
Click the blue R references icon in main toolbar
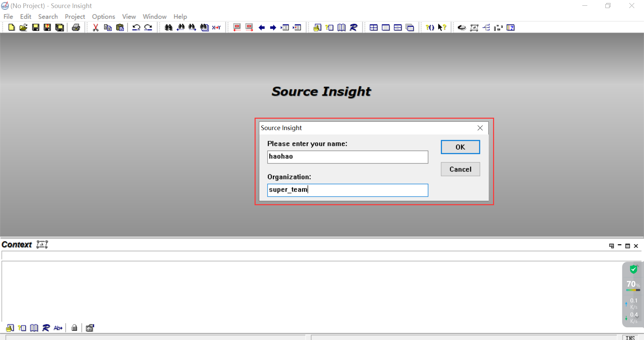coord(354,27)
